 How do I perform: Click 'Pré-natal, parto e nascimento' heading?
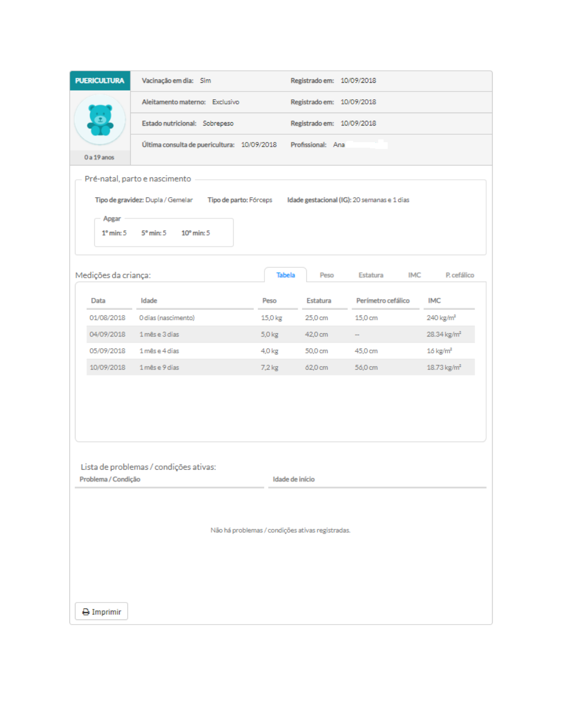pyautogui.click(x=138, y=179)
